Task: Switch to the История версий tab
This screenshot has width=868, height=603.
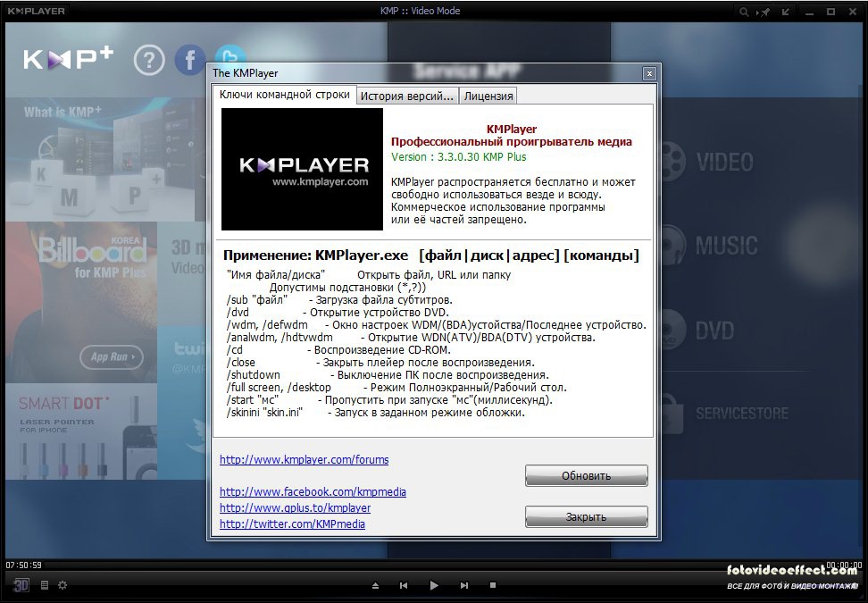Action: [x=407, y=96]
